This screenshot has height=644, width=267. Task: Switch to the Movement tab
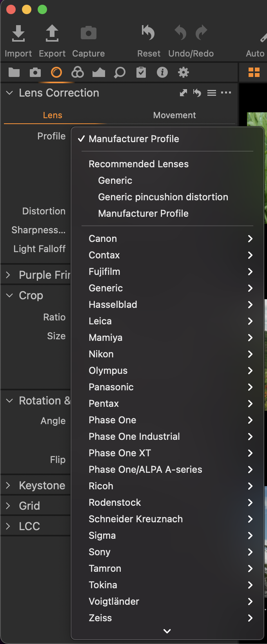pyautogui.click(x=174, y=115)
